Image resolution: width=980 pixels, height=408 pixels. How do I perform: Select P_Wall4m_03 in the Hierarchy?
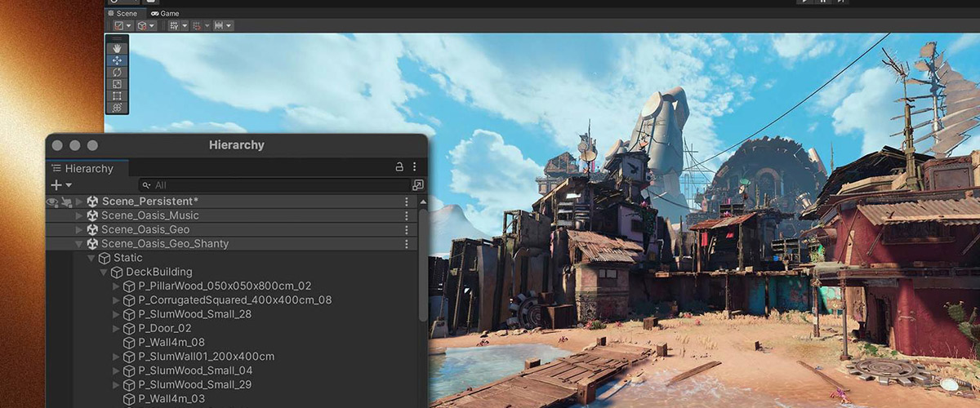171,399
